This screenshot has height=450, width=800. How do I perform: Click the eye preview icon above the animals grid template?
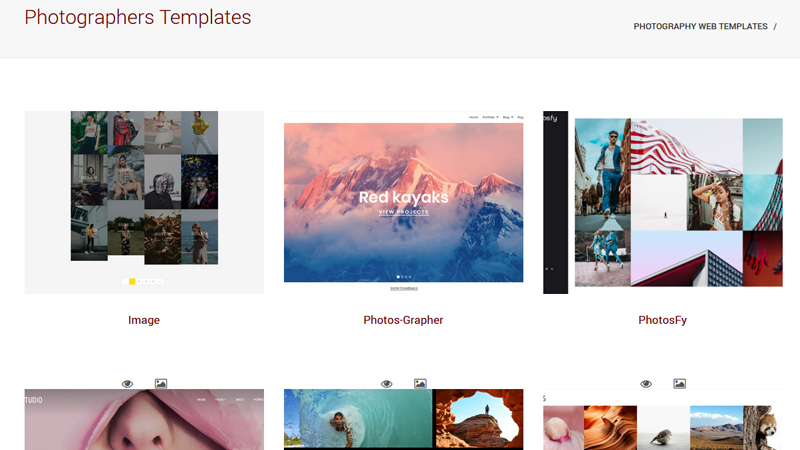[x=646, y=384]
